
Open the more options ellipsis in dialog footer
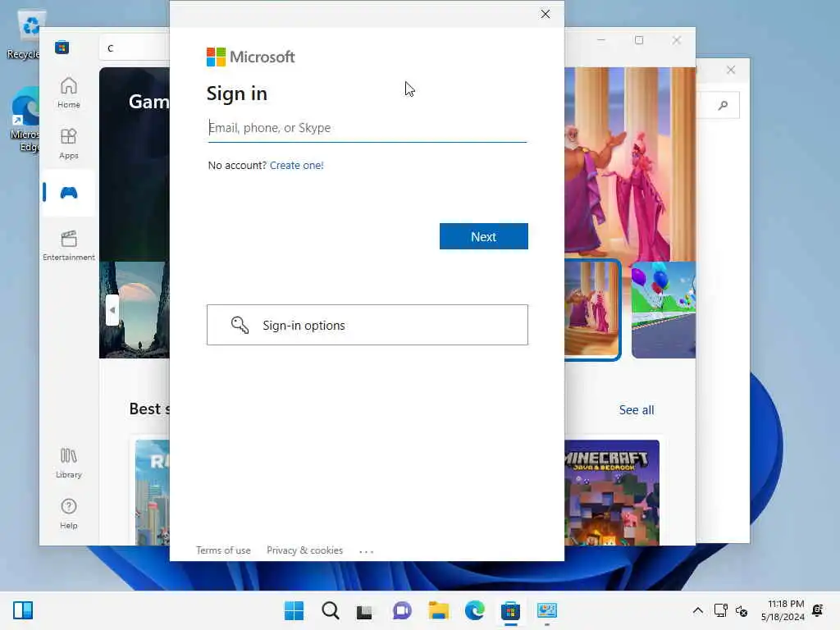(367, 551)
